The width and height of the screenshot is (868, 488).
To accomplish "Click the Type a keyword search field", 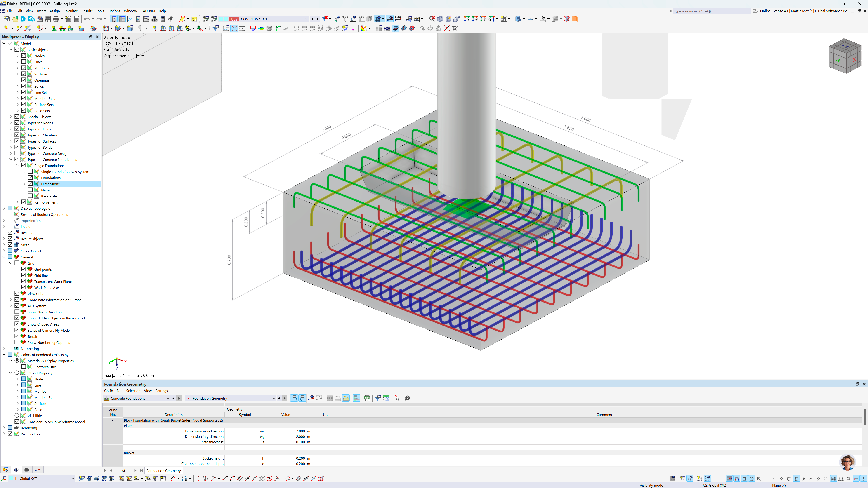I will (708, 11).
